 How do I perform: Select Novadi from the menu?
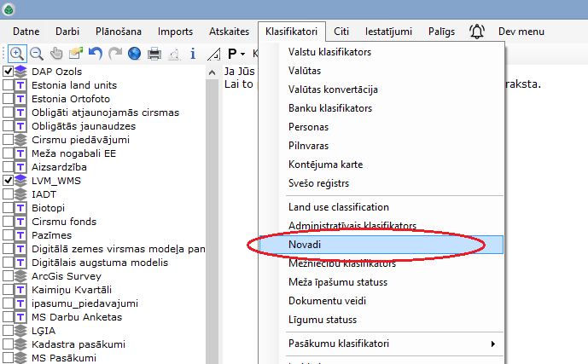305,245
